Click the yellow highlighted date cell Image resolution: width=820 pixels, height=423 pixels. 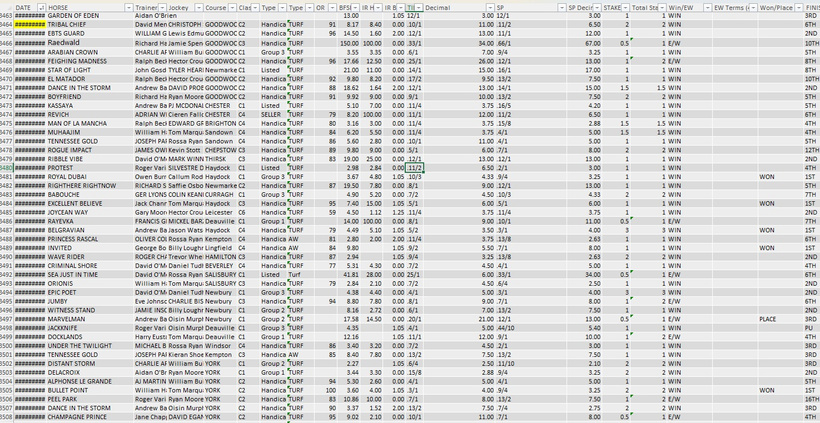click(x=29, y=25)
